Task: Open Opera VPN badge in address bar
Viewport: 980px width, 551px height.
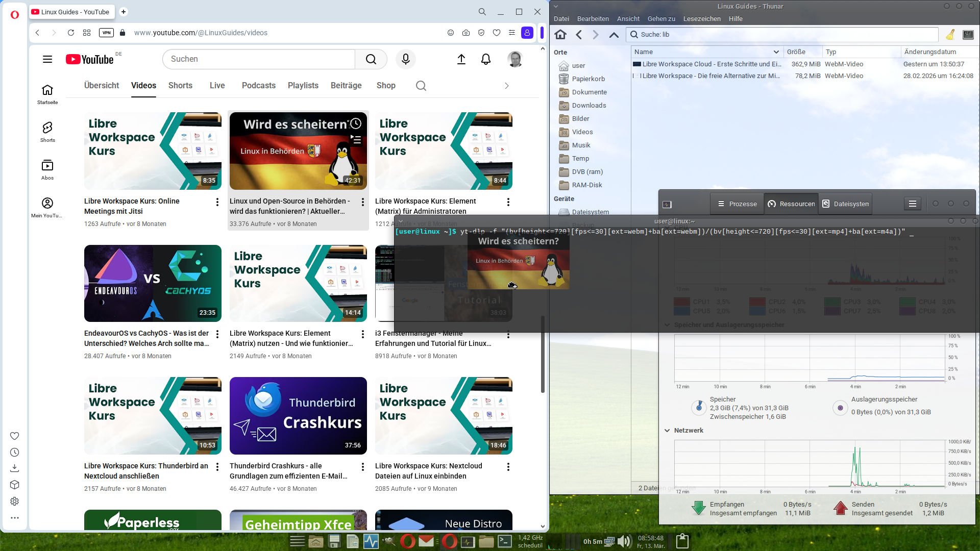Action: (106, 33)
